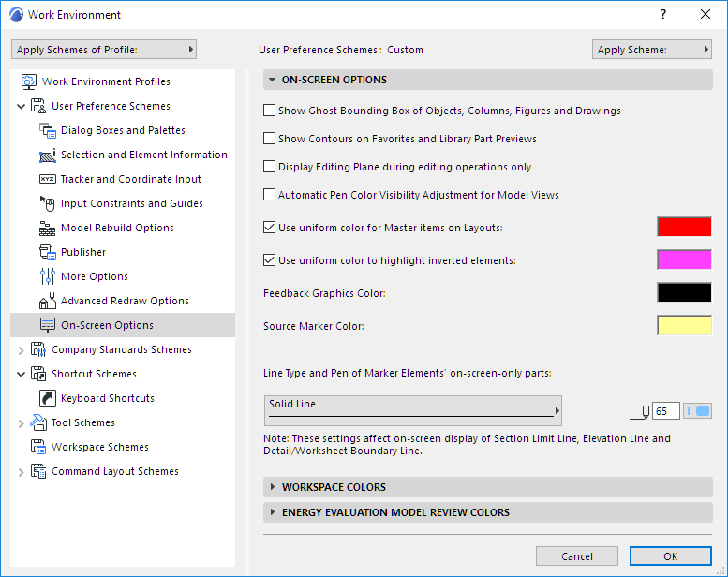Close the Work Environment dialog
This screenshot has width=728, height=577.
point(706,14)
